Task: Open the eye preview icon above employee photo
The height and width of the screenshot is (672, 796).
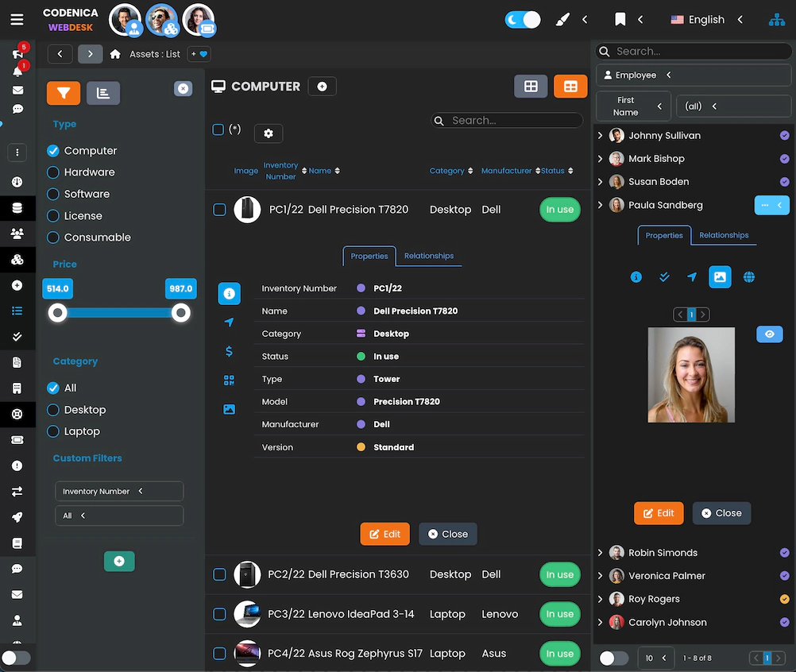Action: click(x=769, y=334)
